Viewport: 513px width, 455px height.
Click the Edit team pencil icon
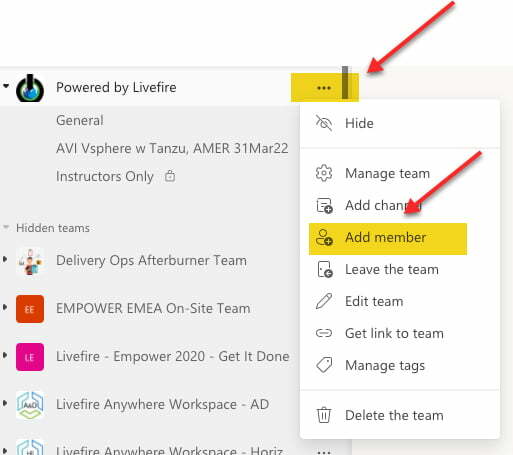(324, 301)
